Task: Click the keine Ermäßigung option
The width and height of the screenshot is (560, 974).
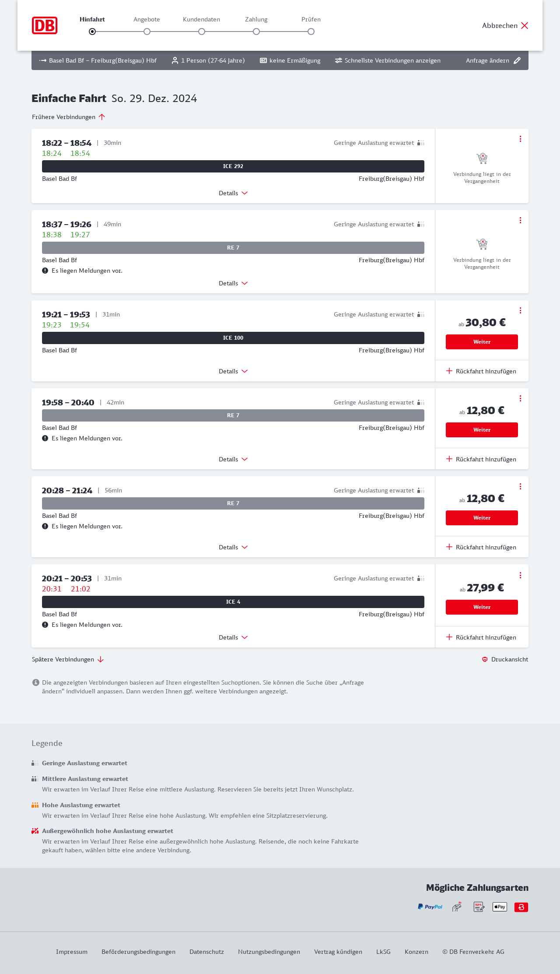Action: pos(290,60)
